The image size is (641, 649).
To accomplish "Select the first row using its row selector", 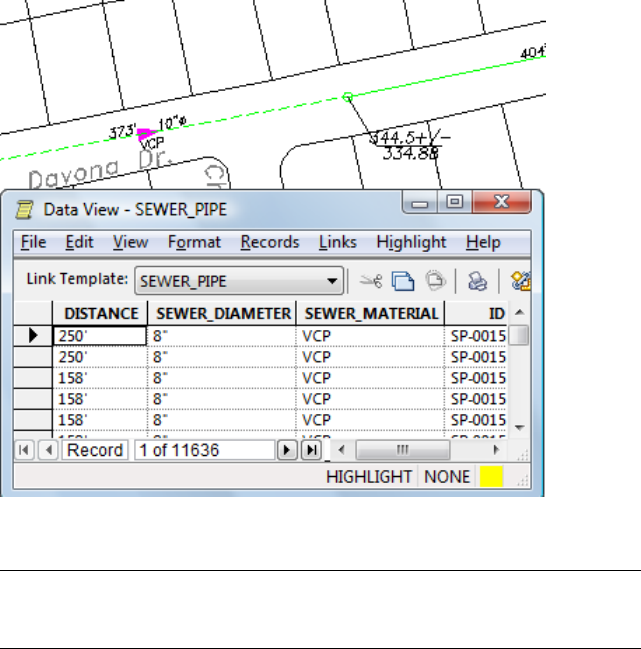I will [33, 336].
